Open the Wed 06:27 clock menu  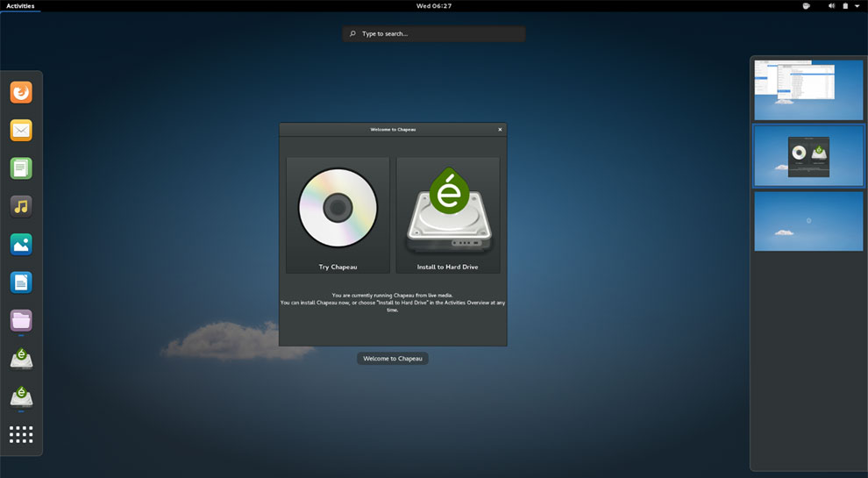(434, 6)
